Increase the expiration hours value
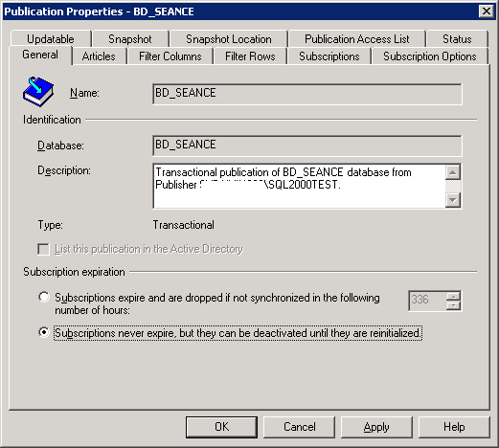Image resolution: width=499 pixels, height=448 pixels. point(453,296)
